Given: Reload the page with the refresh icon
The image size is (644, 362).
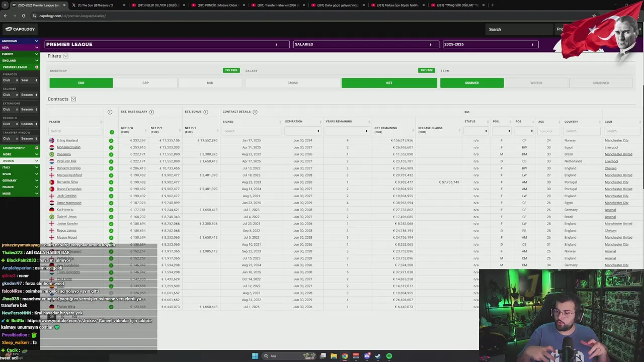Looking at the screenshot, I should tap(23, 16).
